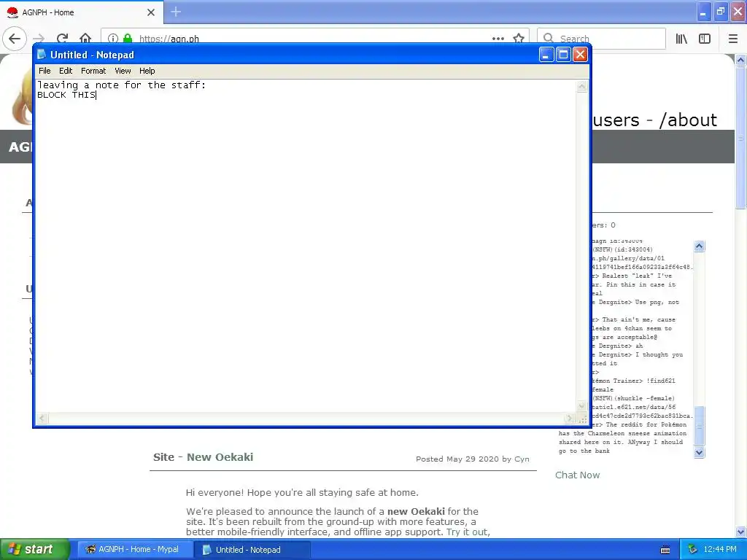Open the Chat Now link

(x=578, y=475)
